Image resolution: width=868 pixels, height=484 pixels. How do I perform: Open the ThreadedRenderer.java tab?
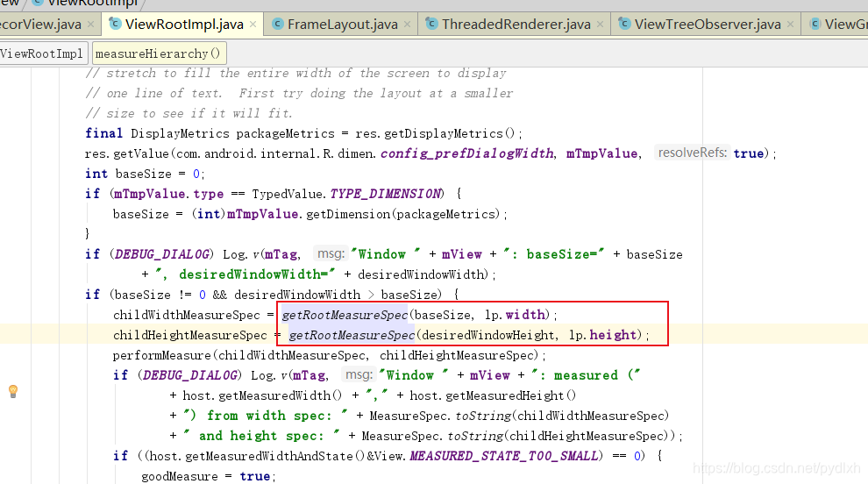(516, 25)
